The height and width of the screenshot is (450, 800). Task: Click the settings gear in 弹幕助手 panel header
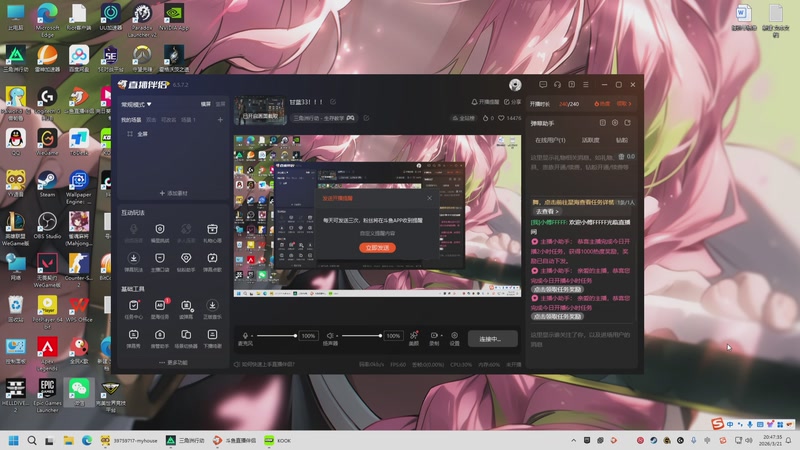click(x=615, y=123)
